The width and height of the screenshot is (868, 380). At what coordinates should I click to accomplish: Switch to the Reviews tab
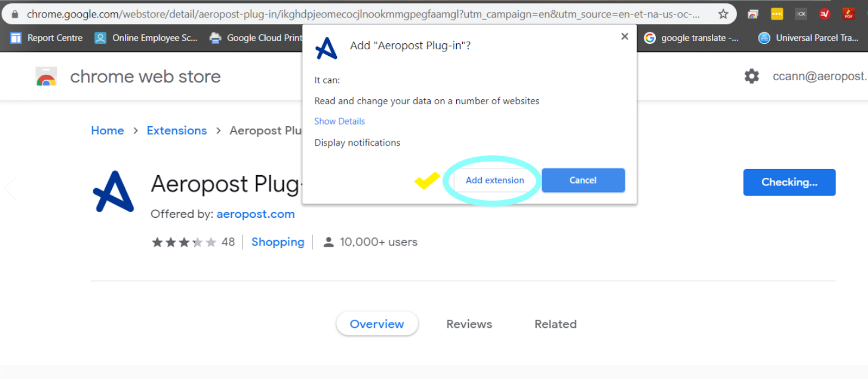pyautogui.click(x=469, y=324)
